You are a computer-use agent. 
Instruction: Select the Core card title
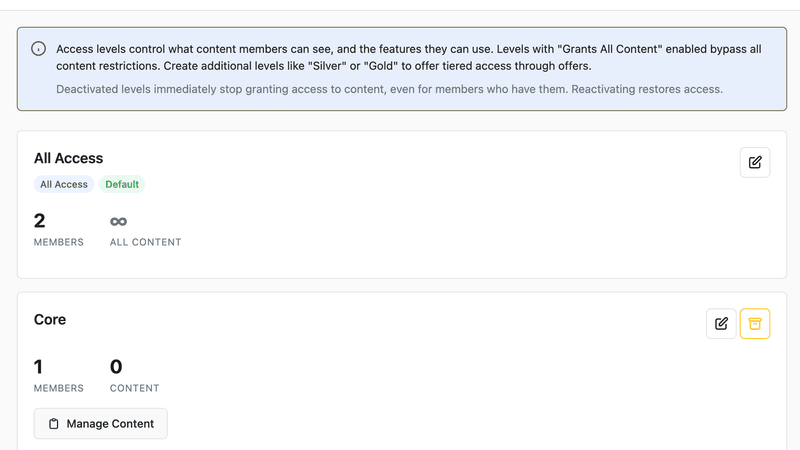[x=50, y=319]
